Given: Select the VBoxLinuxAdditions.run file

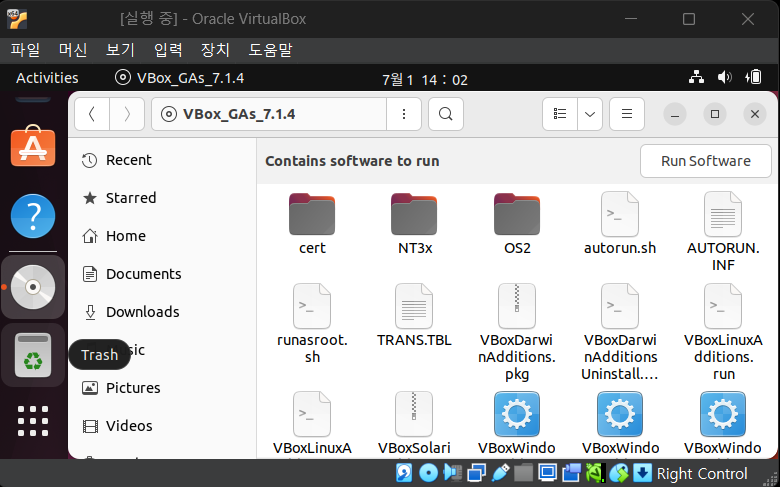Looking at the screenshot, I should 723,332.
